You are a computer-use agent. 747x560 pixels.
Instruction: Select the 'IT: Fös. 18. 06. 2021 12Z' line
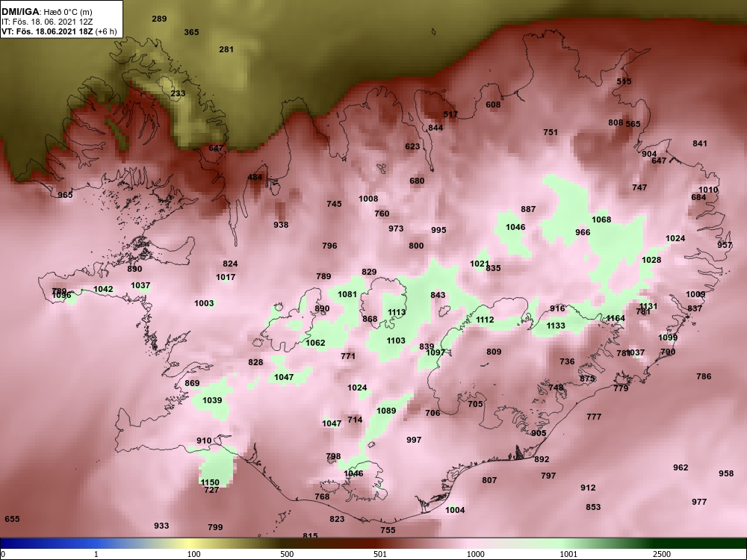tap(47, 22)
